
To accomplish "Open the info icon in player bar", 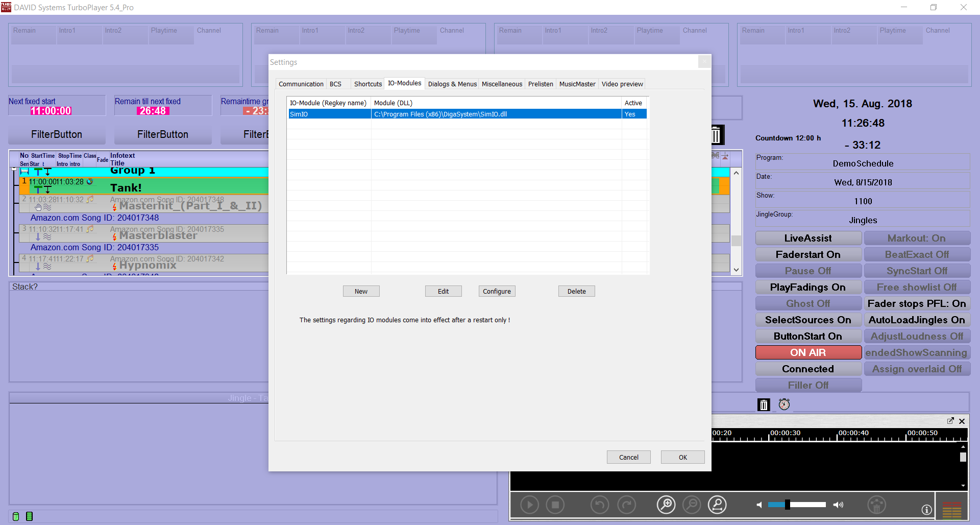I will [926, 510].
